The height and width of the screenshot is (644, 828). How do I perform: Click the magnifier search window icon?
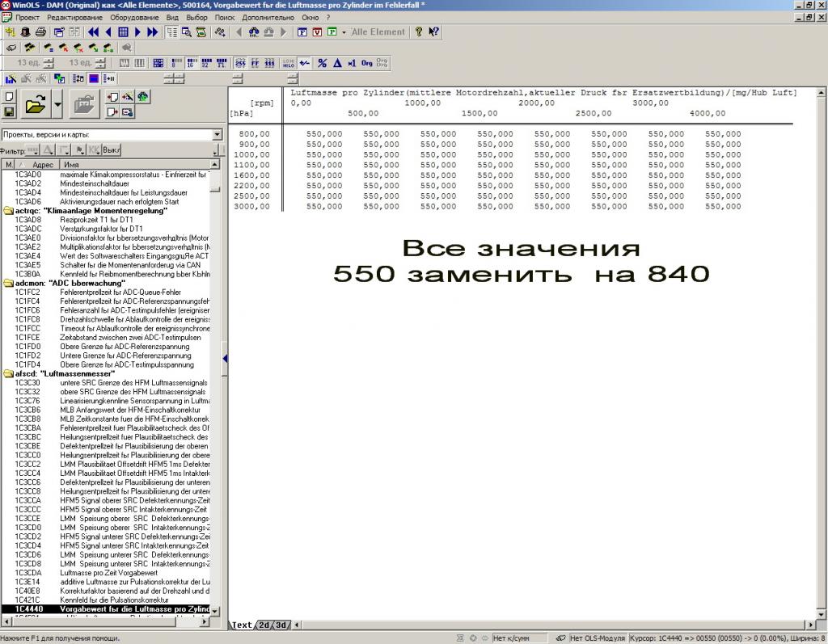tap(187, 32)
